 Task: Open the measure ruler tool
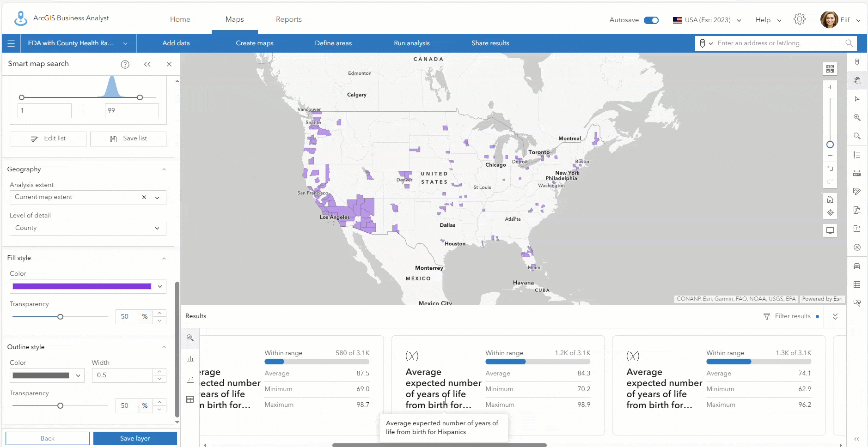point(857,173)
